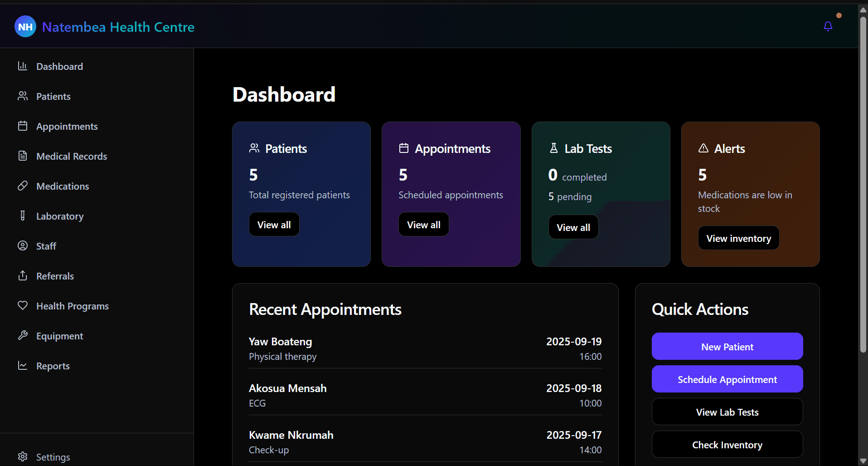
Task: Click the Reports line chart icon
Action: (x=23, y=366)
